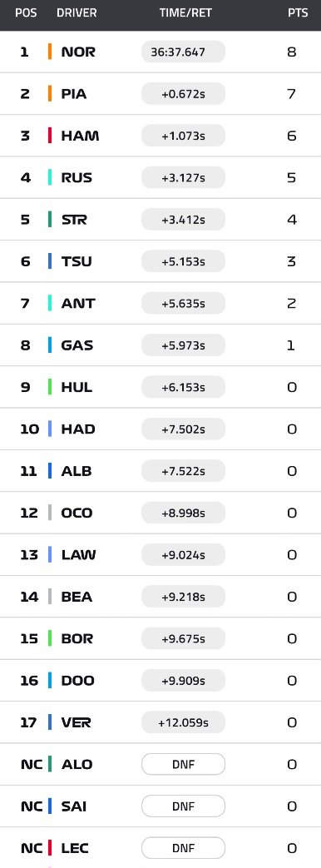Click LEC's DNF status badge
Image resolution: width=321 pixels, height=868 pixels.
click(x=183, y=847)
